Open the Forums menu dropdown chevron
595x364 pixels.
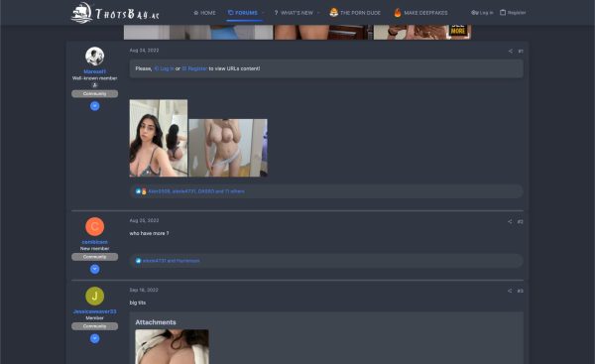pos(263,13)
